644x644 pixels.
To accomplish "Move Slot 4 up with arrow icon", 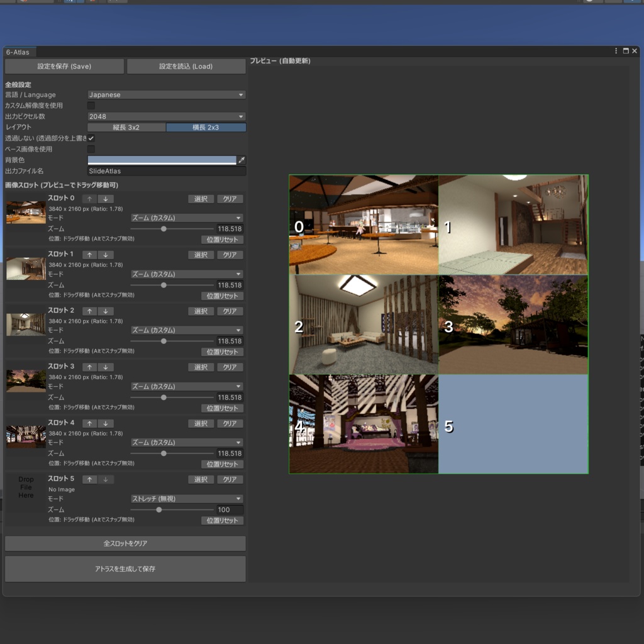I will pos(89,423).
